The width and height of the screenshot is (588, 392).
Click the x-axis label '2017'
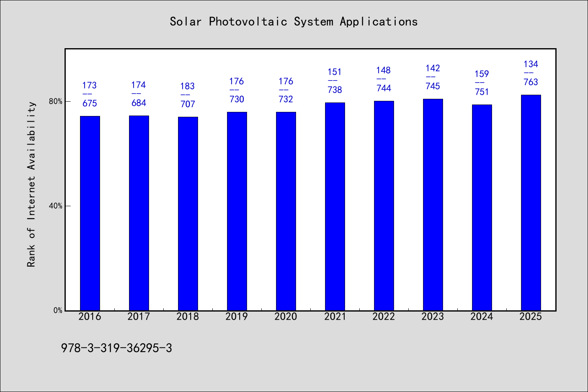pos(139,316)
